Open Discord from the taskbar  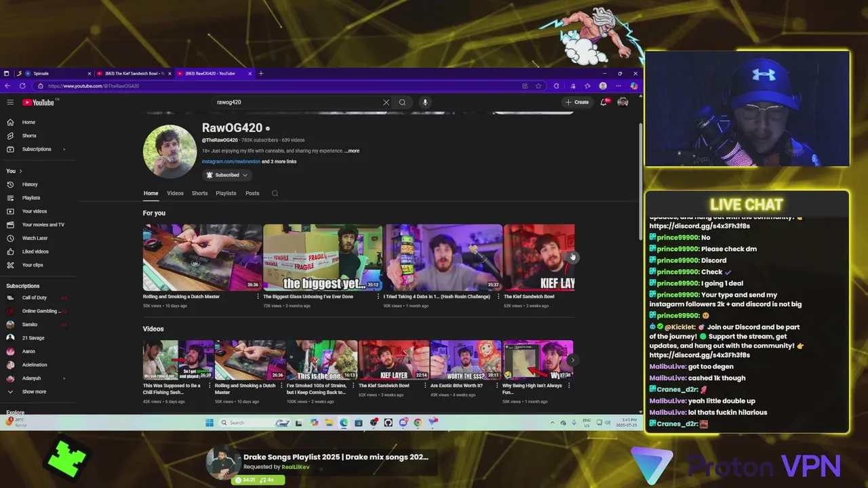point(403,423)
